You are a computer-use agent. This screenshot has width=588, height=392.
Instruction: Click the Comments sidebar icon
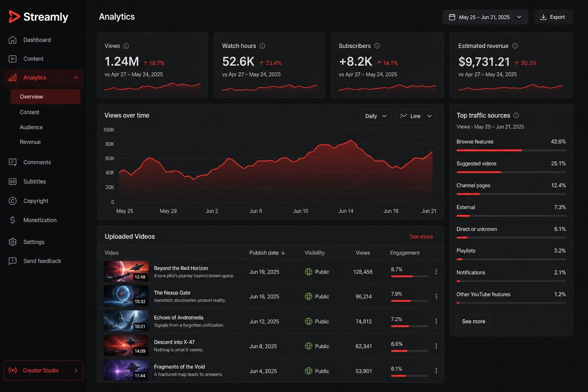click(13, 162)
